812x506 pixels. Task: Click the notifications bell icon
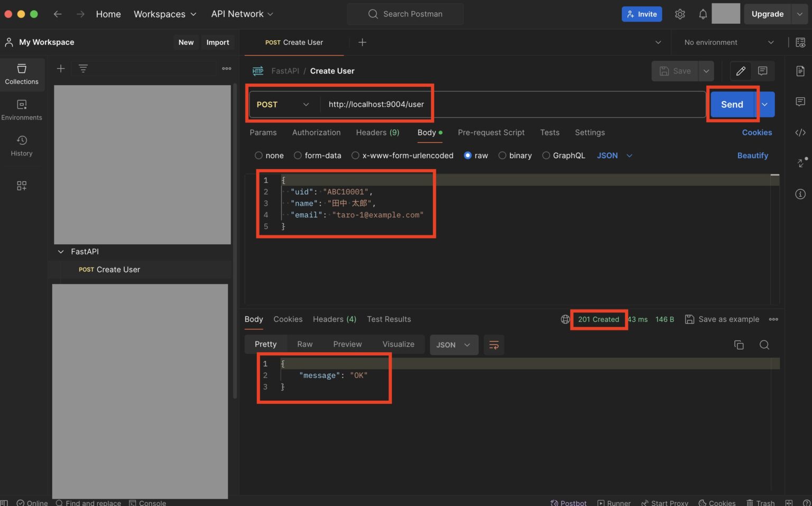pyautogui.click(x=703, y=14)
